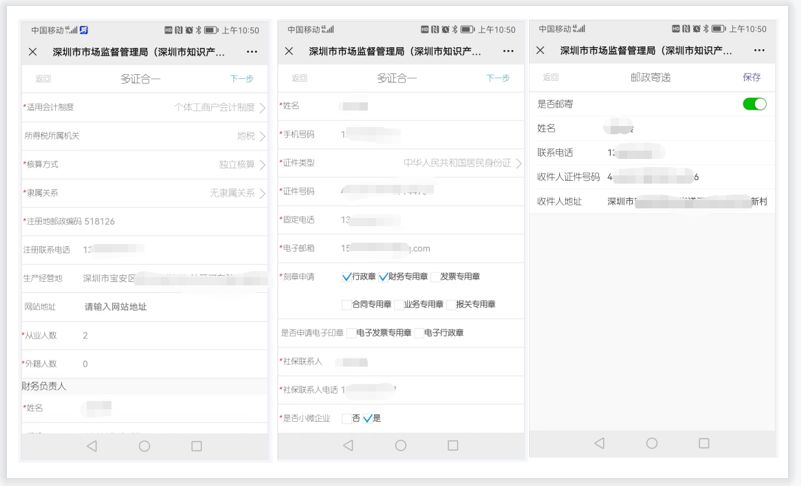Open the 证件类型 selector
The width and height of the screenshot is (801, 486).
(x=400, y=163)
